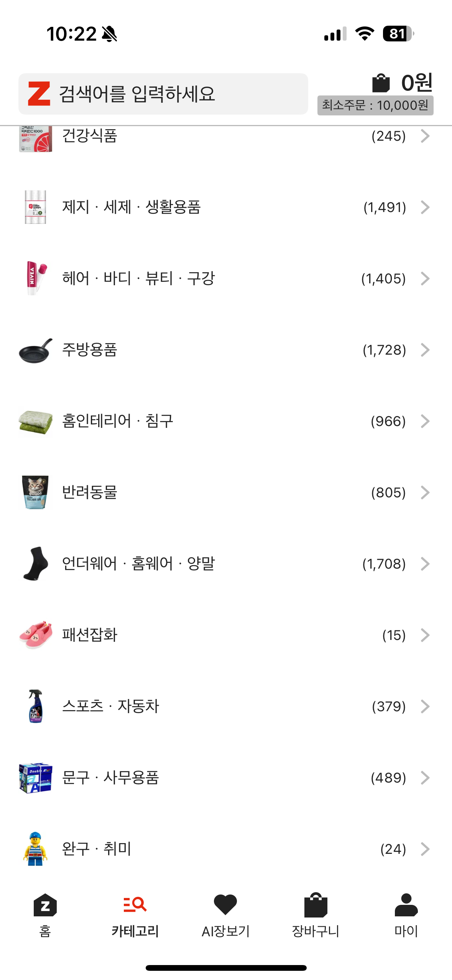Open 홈인테리어 · 침구 category

click(x=118, y=421)
